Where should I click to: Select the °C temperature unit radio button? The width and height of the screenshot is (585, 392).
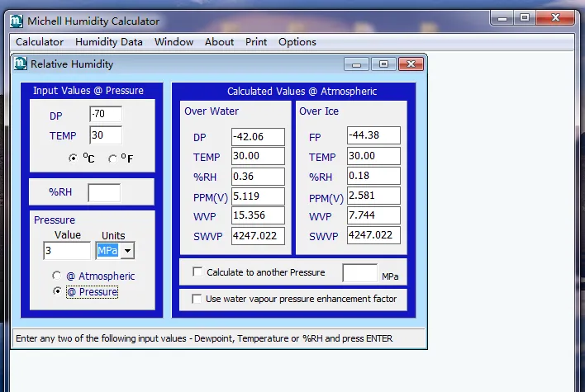click(x=73, y=158)
